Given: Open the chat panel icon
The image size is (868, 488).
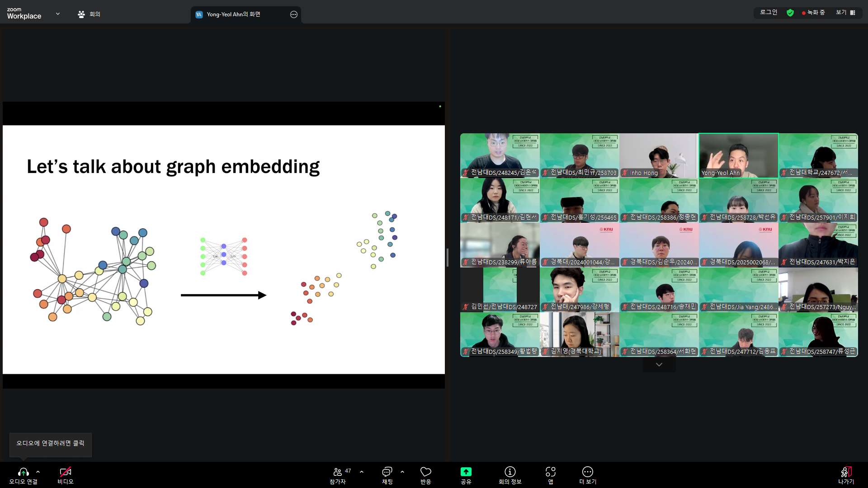Looking at the screenshot, I should coord(387,472).
